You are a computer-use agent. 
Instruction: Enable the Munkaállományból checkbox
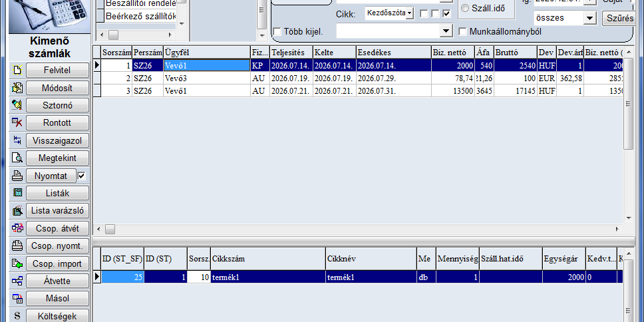point(462,31)
